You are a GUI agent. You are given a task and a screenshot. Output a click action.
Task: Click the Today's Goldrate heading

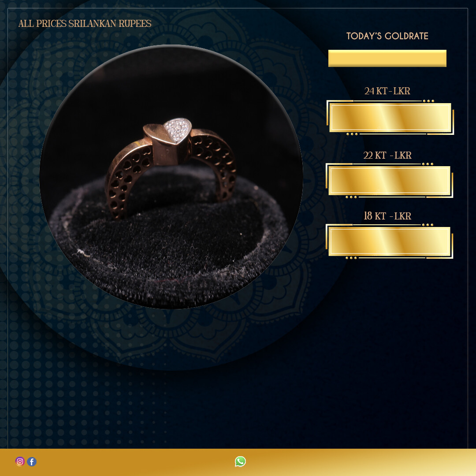tap(387, 36)
